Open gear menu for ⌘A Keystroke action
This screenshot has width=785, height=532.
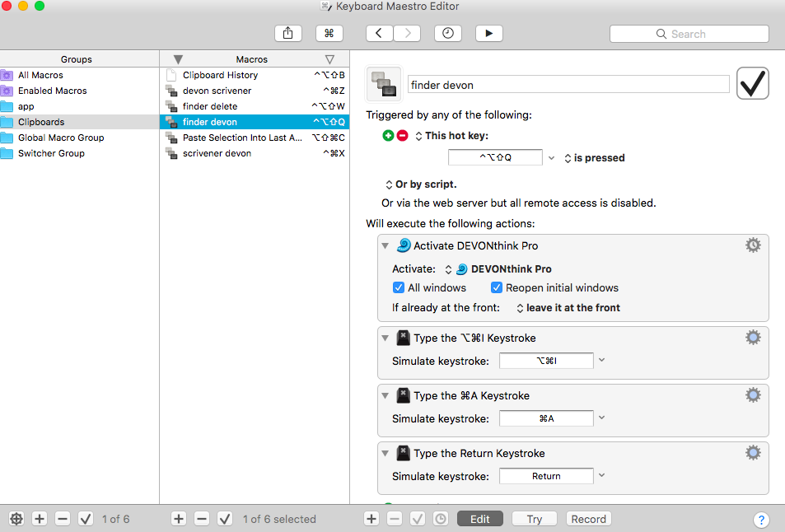[x=753, y=395]
